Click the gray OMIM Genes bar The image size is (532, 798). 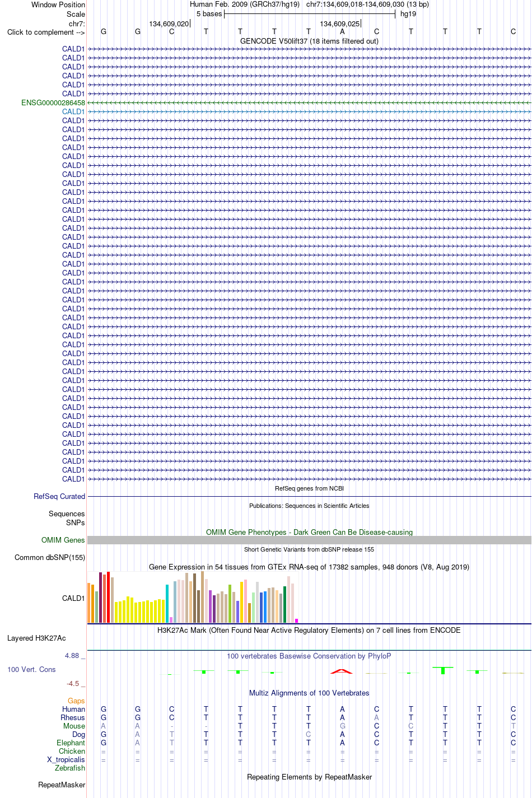309,540
